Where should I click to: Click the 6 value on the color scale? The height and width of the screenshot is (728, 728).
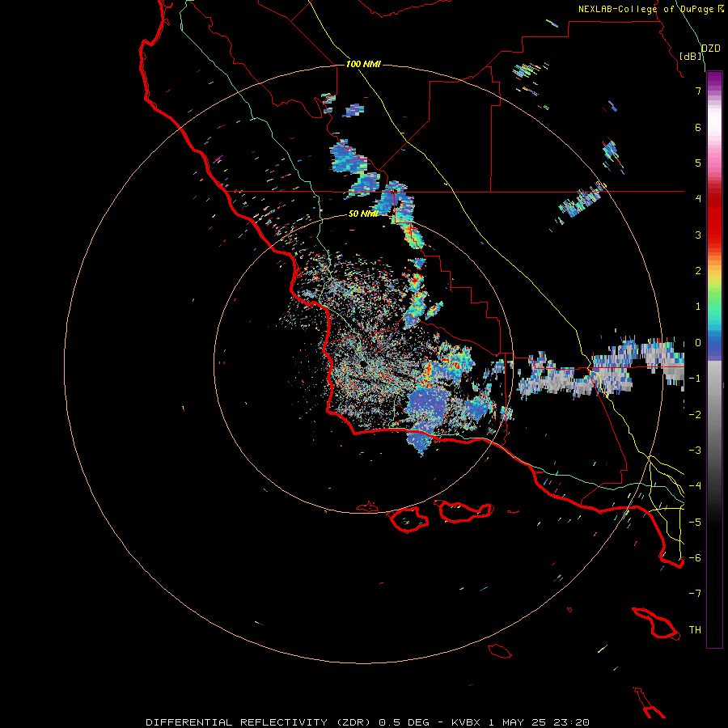click(698, 127)
